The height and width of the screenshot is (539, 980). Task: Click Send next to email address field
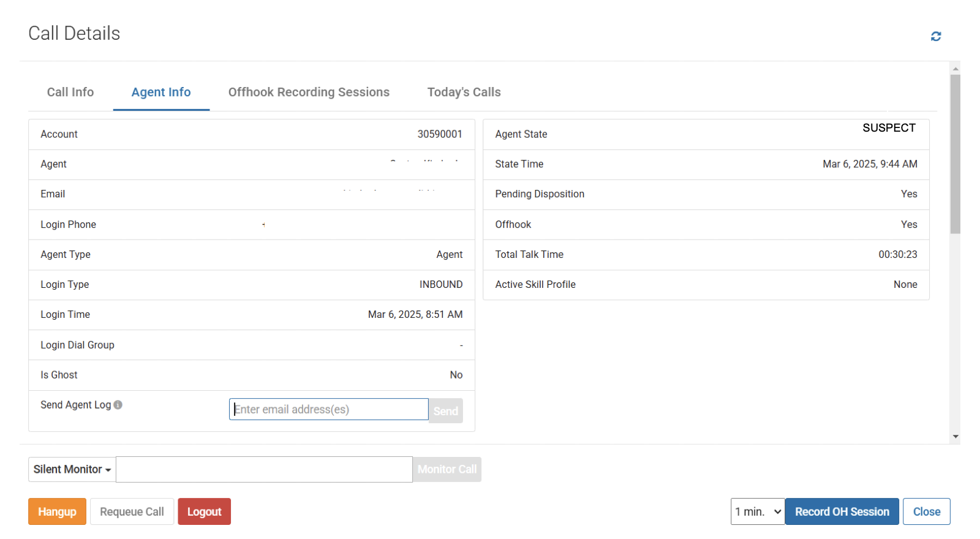coord(445,411)
